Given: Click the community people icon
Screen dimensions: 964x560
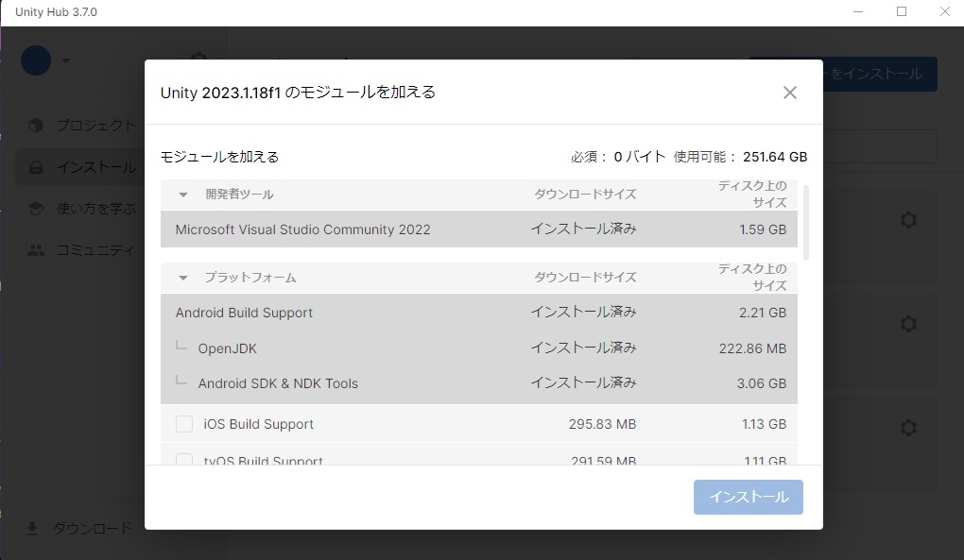Looking at the screenshot, I should coord(36,250).
